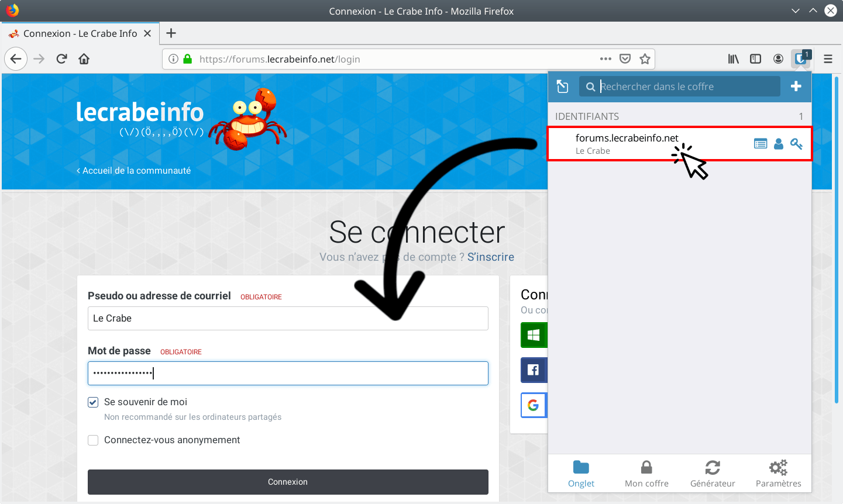Open the page actions three-dot menu
Screen dimensions: 843x504
(605, 59)
